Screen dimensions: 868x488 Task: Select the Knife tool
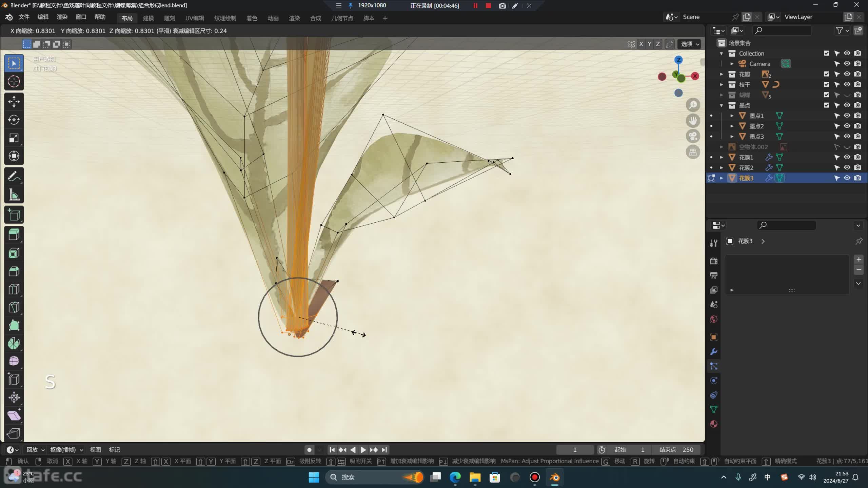14,307
